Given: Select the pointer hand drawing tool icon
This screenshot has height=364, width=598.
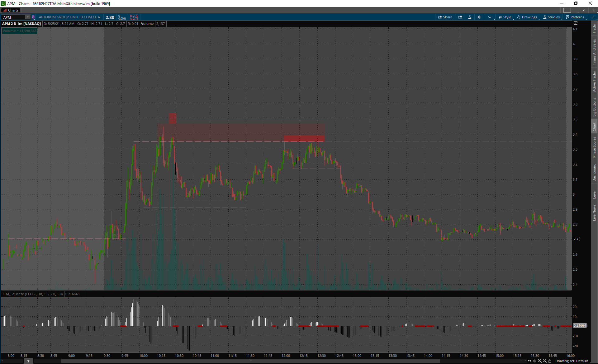Looking at the screenshot, I should pos(550,361).
